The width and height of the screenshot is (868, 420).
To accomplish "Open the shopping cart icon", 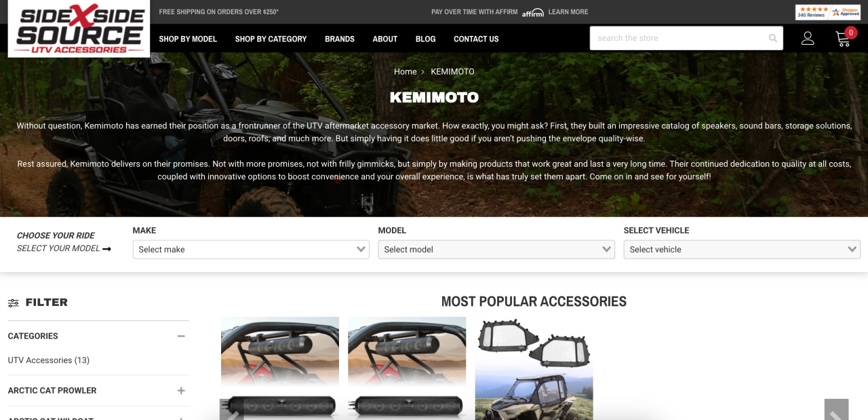I will [844, 39].
